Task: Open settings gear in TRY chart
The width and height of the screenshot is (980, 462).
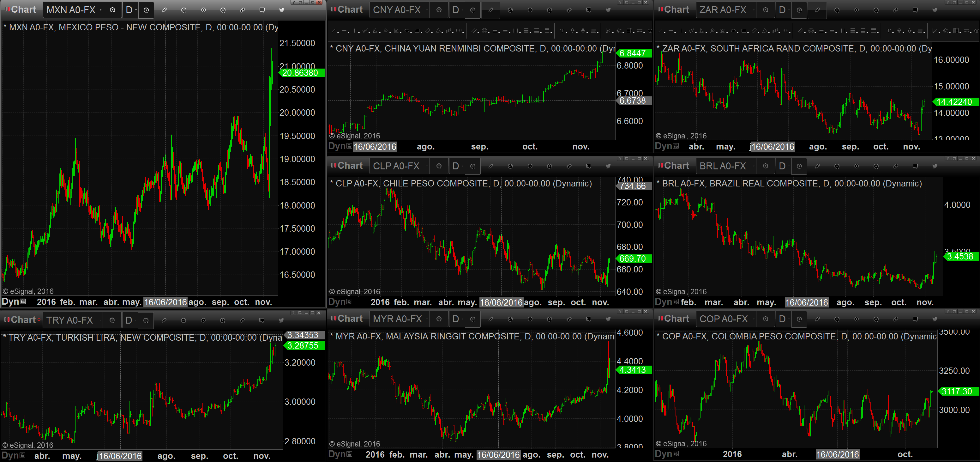Action: coord(112,320)
